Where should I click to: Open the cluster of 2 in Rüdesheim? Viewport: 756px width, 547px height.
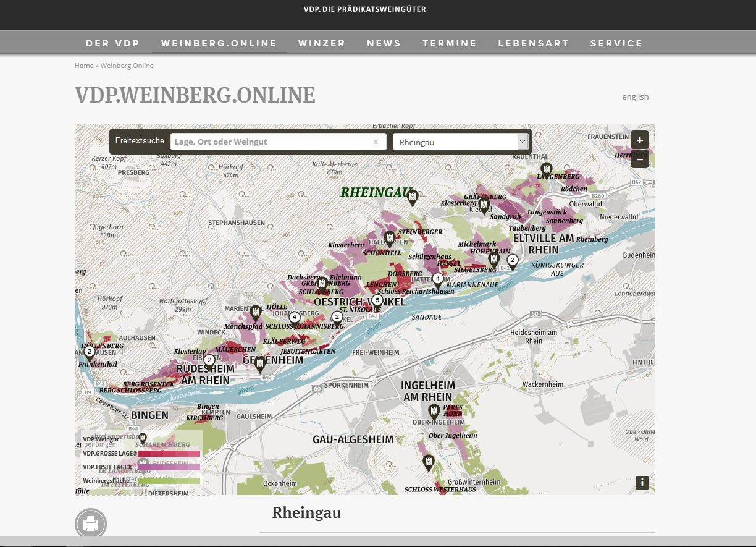click(209, 362)
